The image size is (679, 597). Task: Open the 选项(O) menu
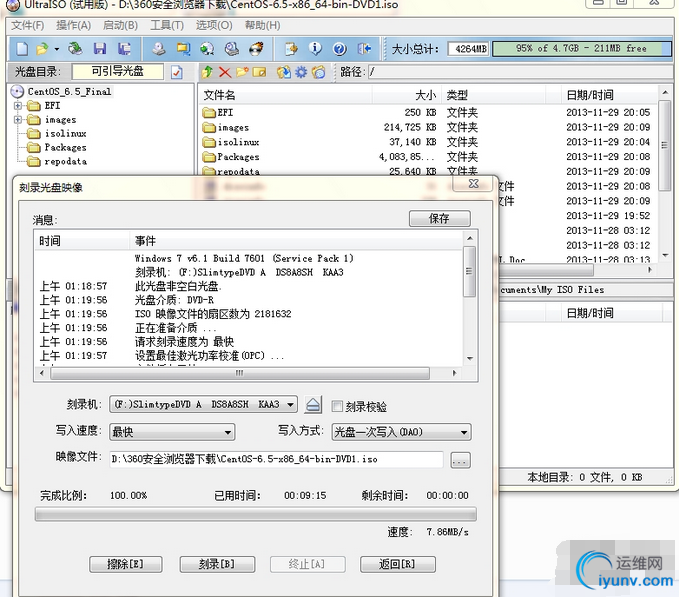click(x=214, y=26)
